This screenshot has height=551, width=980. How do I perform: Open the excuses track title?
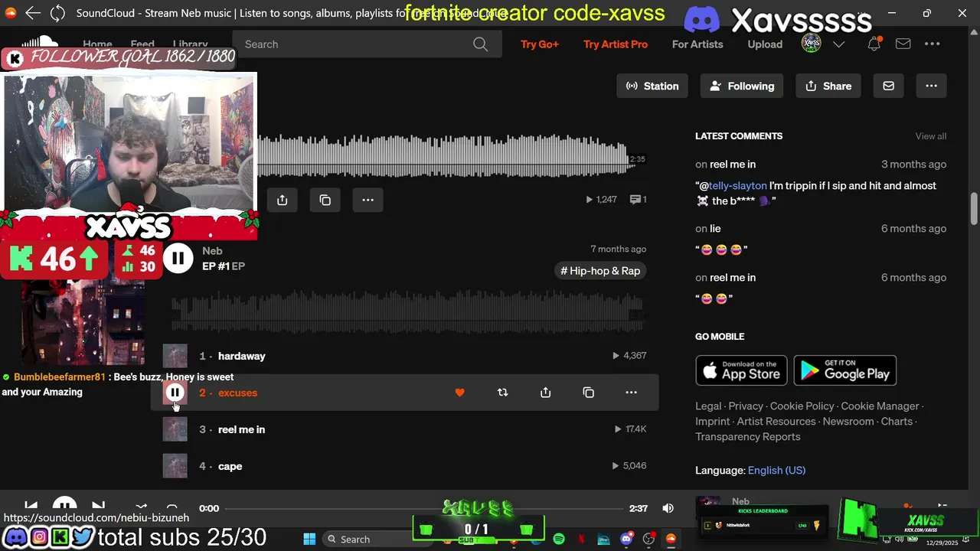tap(237, 393)
